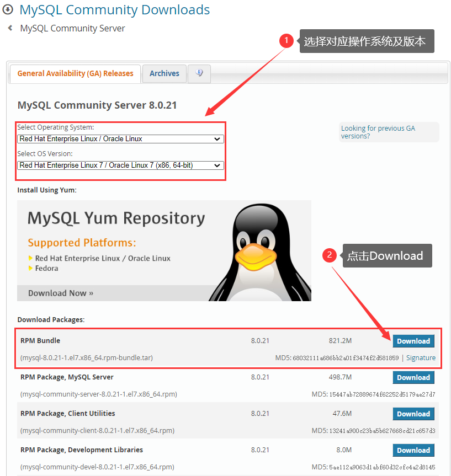Image resolution: width=451 pixels, height=476 pixels.
Task: Click the Tux penguin banner image
Action: (x=260, y=252)
